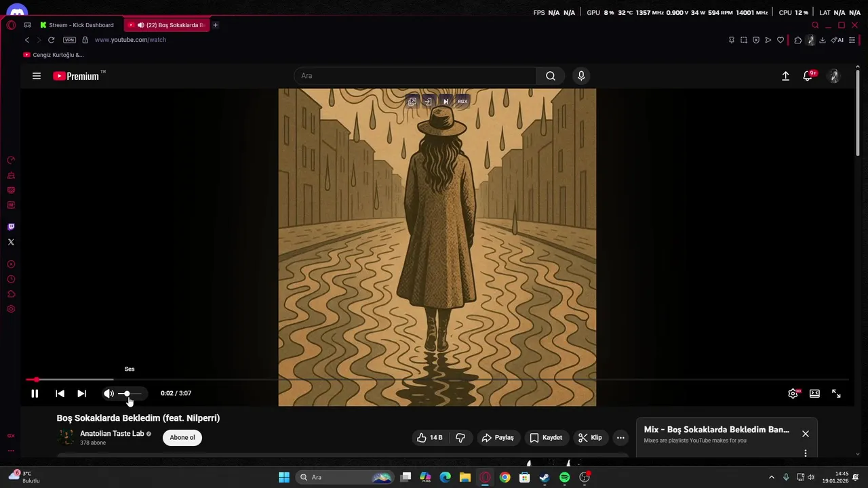Take a snapshot with the toolbar icon
868x488 pixels.
click(x=744, y=40)
